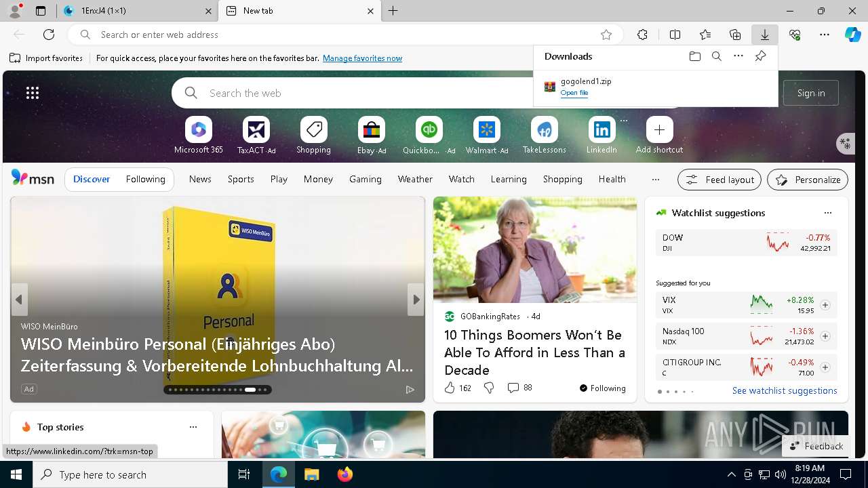This screenshot has width=868, height=488.
Task: Click Open file for gogolend1.zip
Action: 574,93
